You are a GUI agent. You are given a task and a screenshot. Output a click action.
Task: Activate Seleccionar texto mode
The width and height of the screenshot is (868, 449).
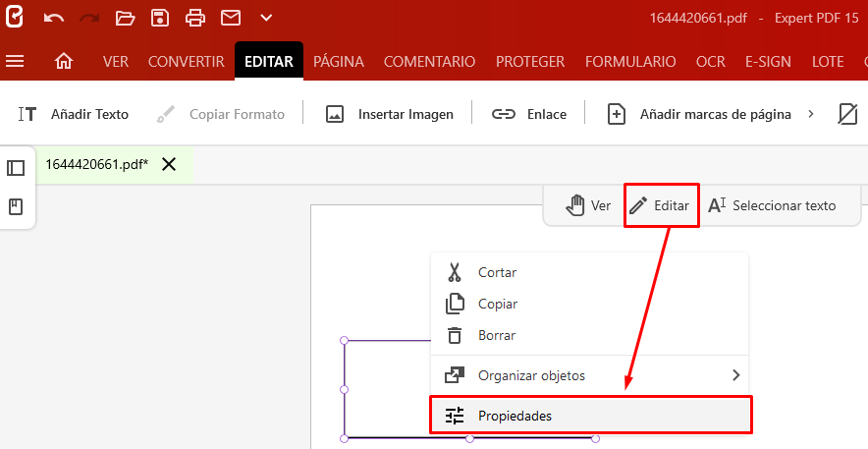[x=772, y=205]
